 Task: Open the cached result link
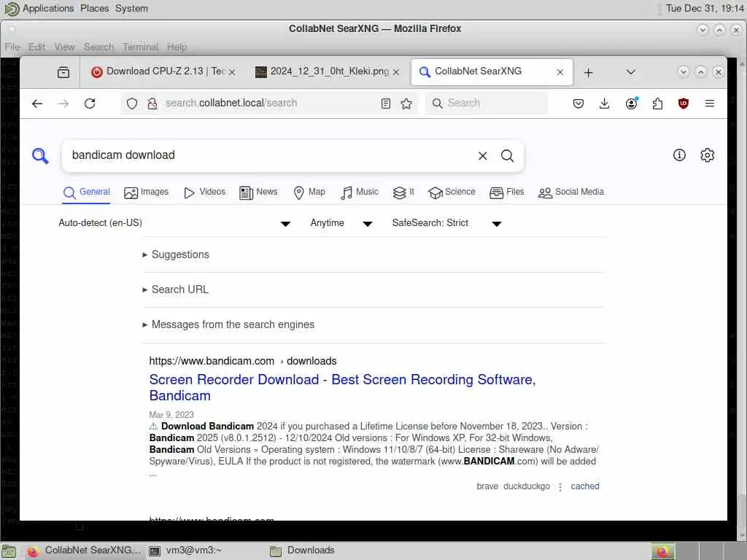pyautogui.click(x=585, y=486)
